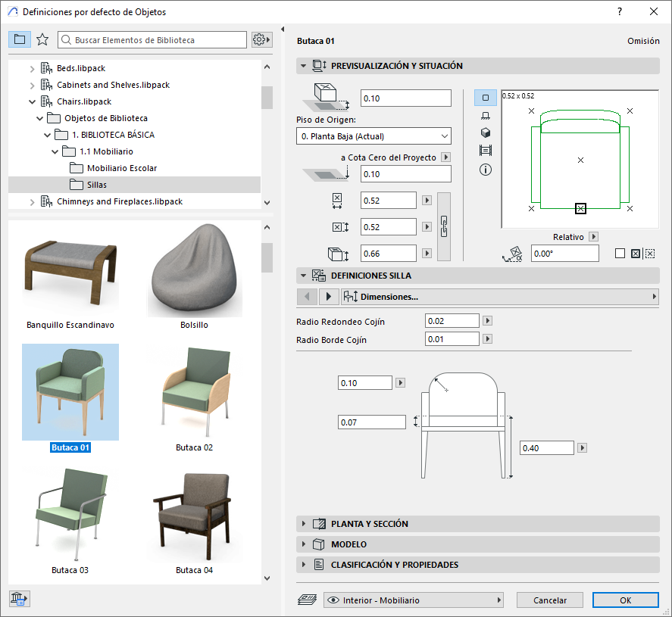Screen dimensions: 672x617
Task: Expand the Planta y Sección panel
Action: [369, 524]
